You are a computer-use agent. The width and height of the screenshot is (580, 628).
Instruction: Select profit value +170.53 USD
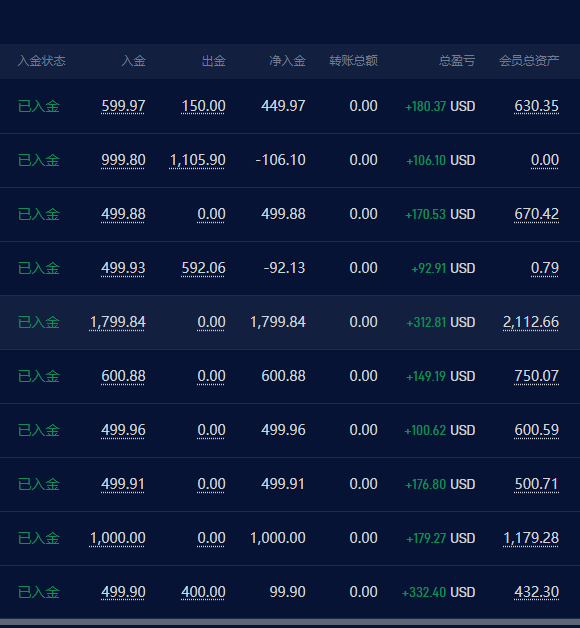pyautogui.click(x=440, y=215)
